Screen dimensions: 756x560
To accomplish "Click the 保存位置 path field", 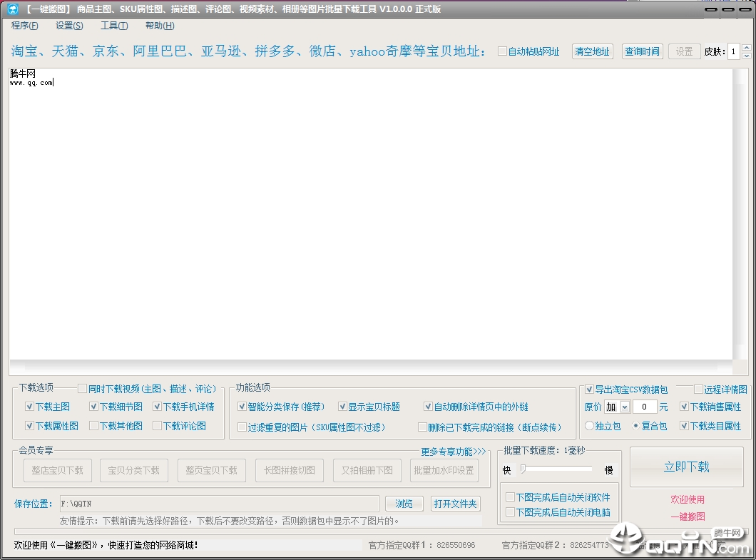I will tap(220, 504).
